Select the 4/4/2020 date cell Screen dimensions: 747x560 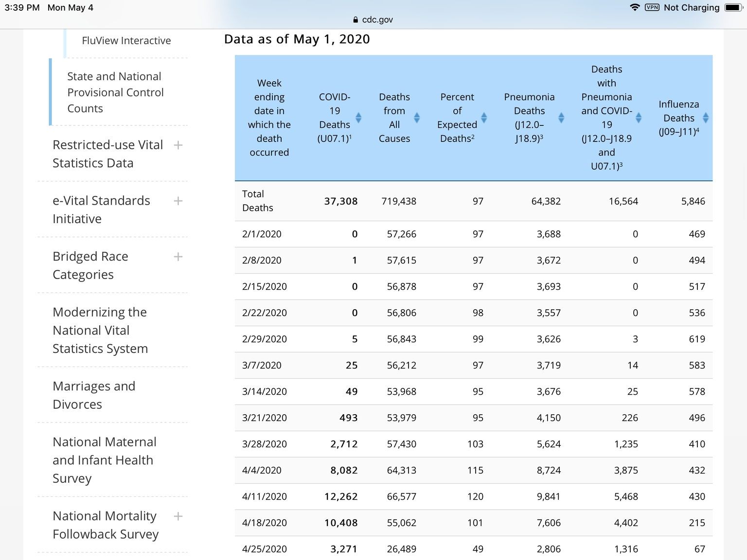click(262, 471)
